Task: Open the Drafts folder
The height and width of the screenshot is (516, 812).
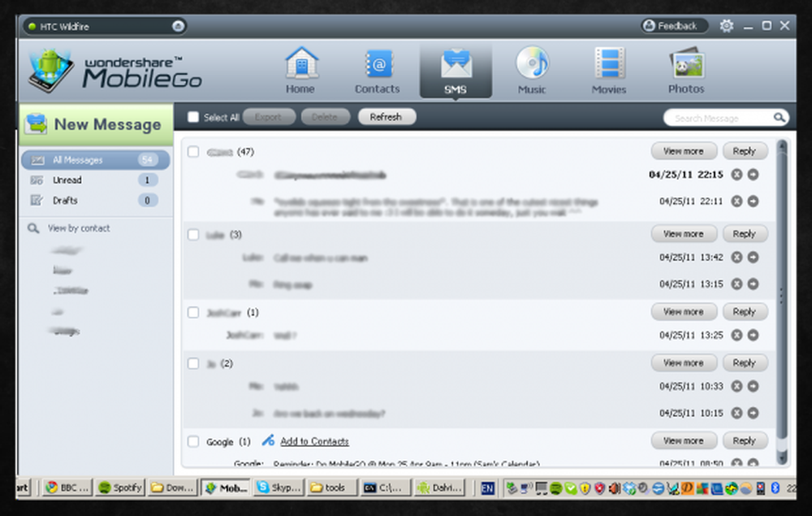Action: coord(95,201)
